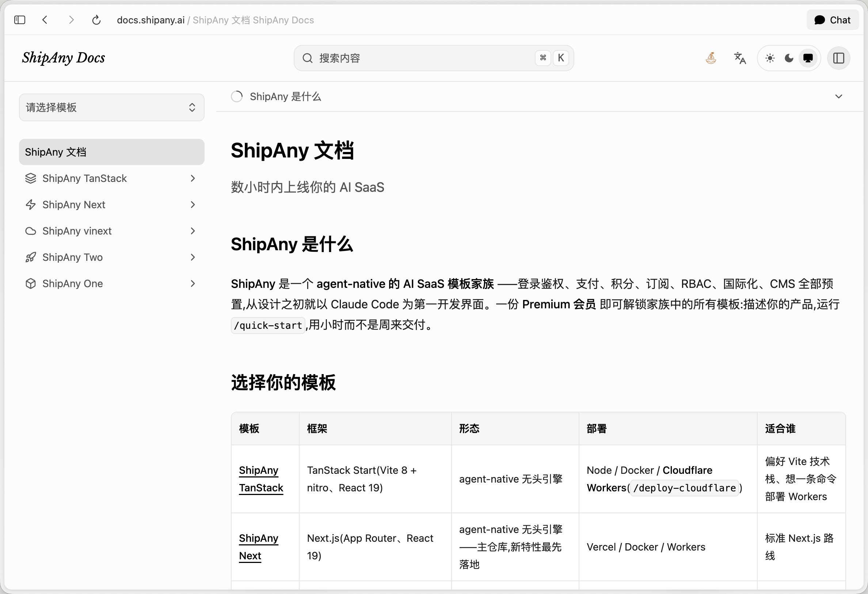This screenshot has width=868, height=594.
Task: Open the 请选择模板 template dropdown
Action: [x=111, y=107]
